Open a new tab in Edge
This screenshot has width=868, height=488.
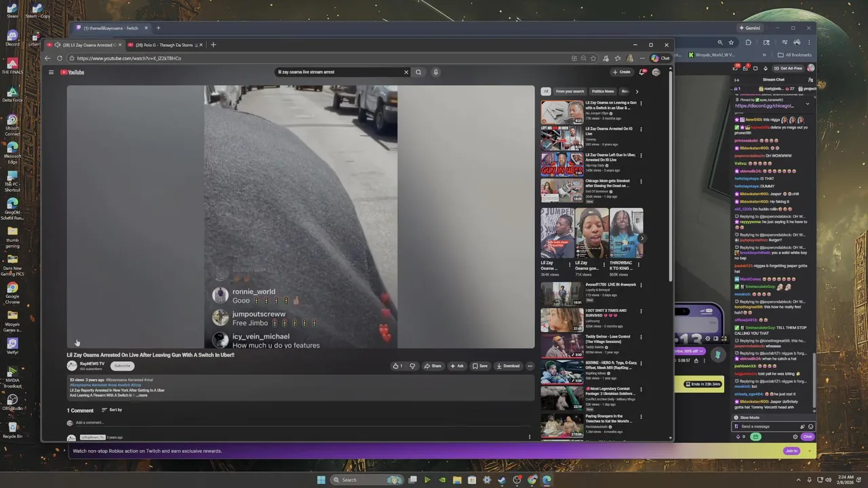[x=213, y=45]
